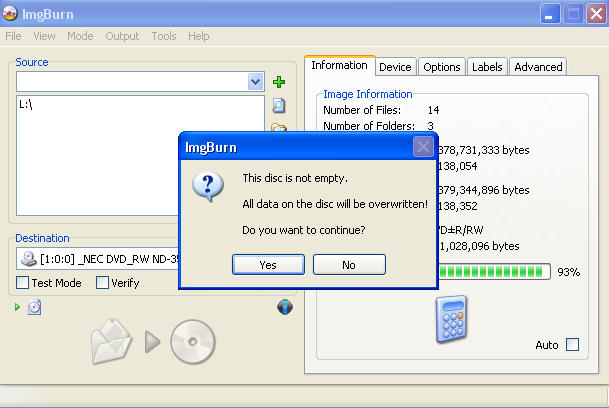Viewport: 609px width, 408px height.
Task: Open the Mode menu
Action: point(80,36)
